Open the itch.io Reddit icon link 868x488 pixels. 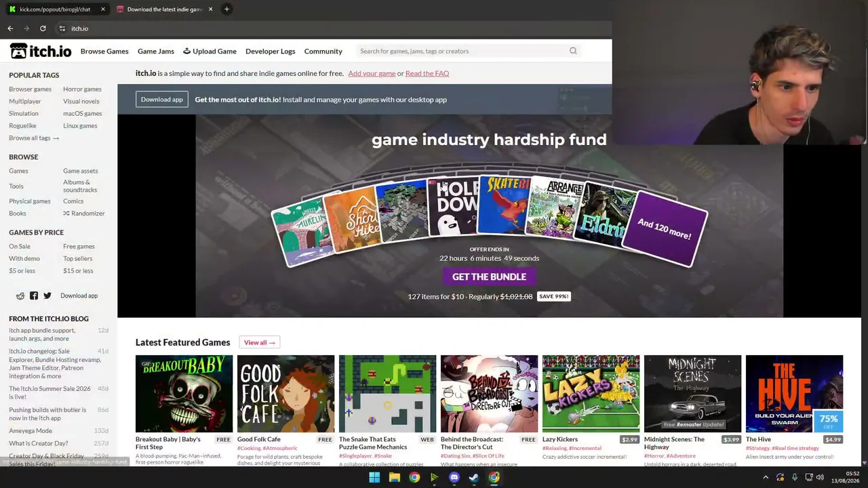(20, 296)
